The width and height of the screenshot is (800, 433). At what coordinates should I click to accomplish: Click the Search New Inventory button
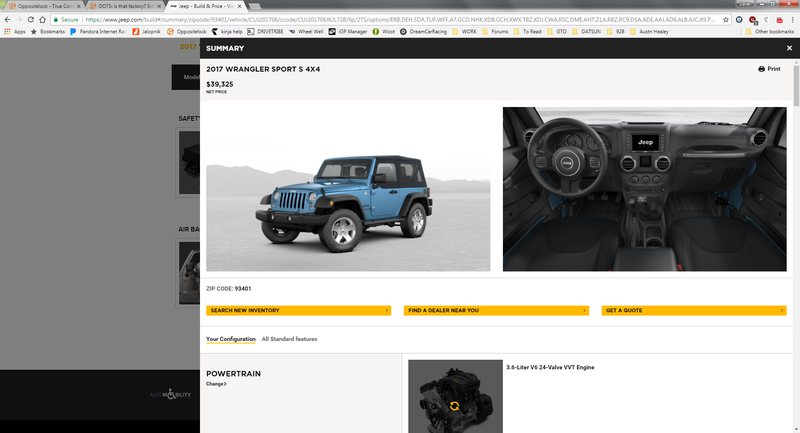(298, 310)
